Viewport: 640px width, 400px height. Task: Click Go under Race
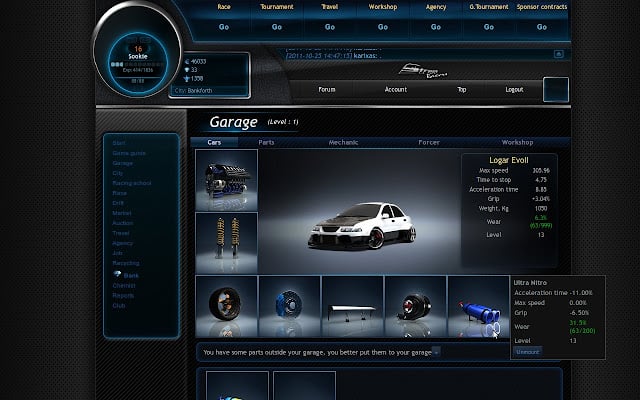pyautogui.click(x=224, y=27)
